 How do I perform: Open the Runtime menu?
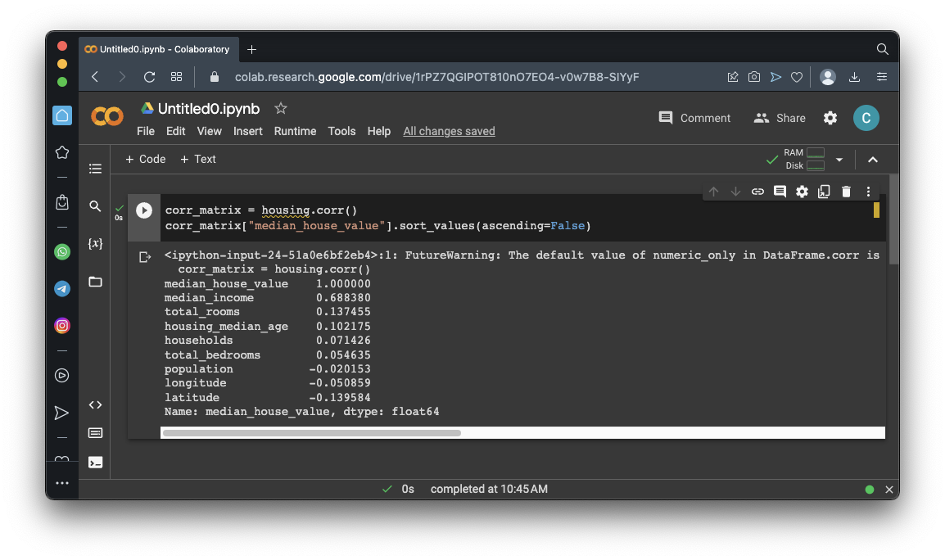click(x=295, y=131)
